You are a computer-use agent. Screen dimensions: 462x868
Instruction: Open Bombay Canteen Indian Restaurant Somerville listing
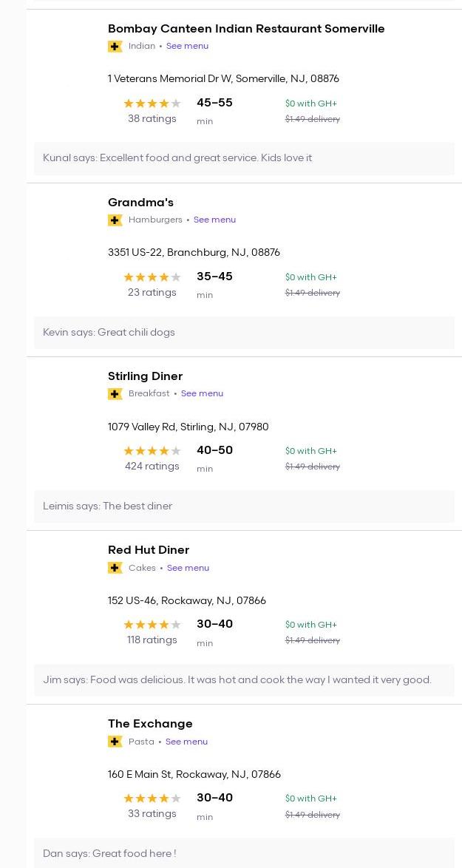point(246,29)
